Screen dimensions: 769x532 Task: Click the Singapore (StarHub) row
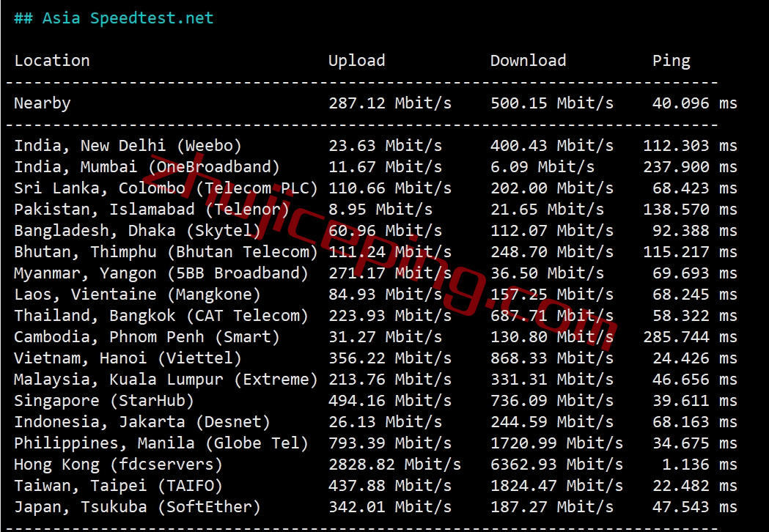[x=375, y=401]
